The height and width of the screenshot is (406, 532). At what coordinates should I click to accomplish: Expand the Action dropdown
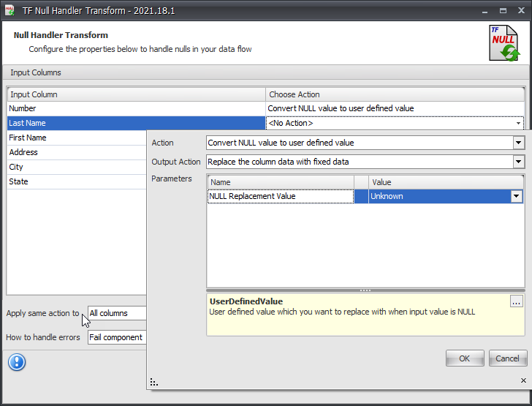(518, 143)
